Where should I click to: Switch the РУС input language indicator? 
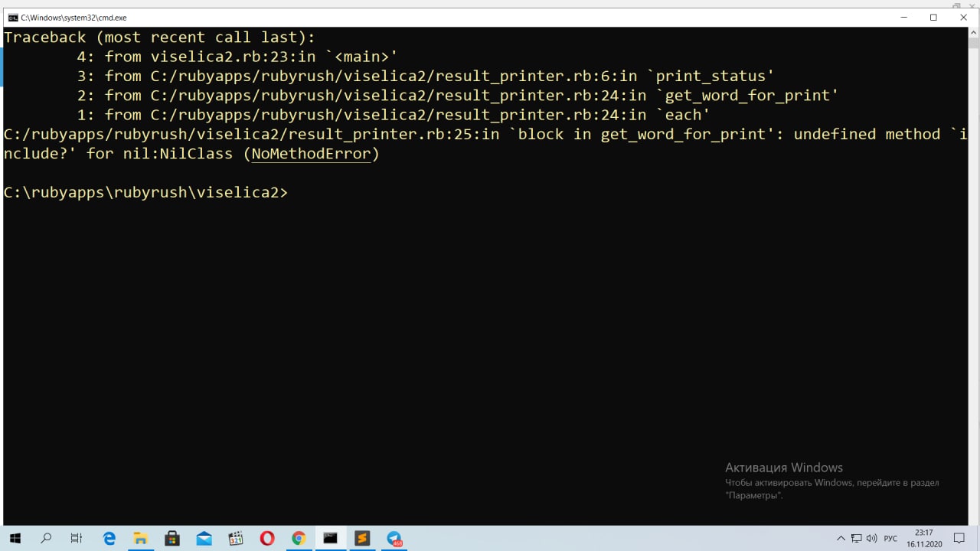tap(890, 539)
